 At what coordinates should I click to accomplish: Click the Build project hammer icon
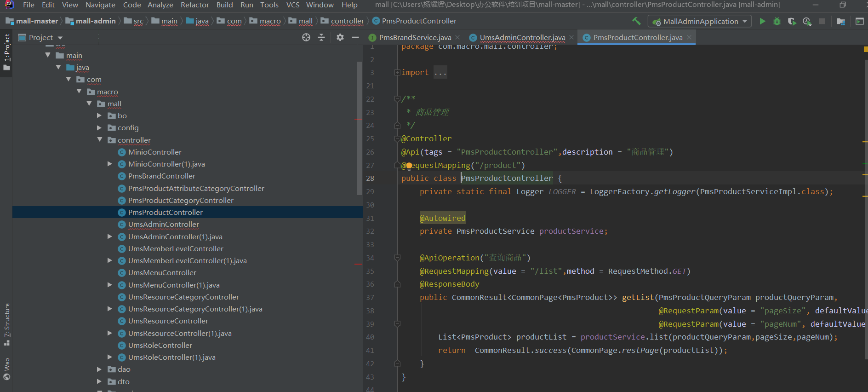coord(636,21)
